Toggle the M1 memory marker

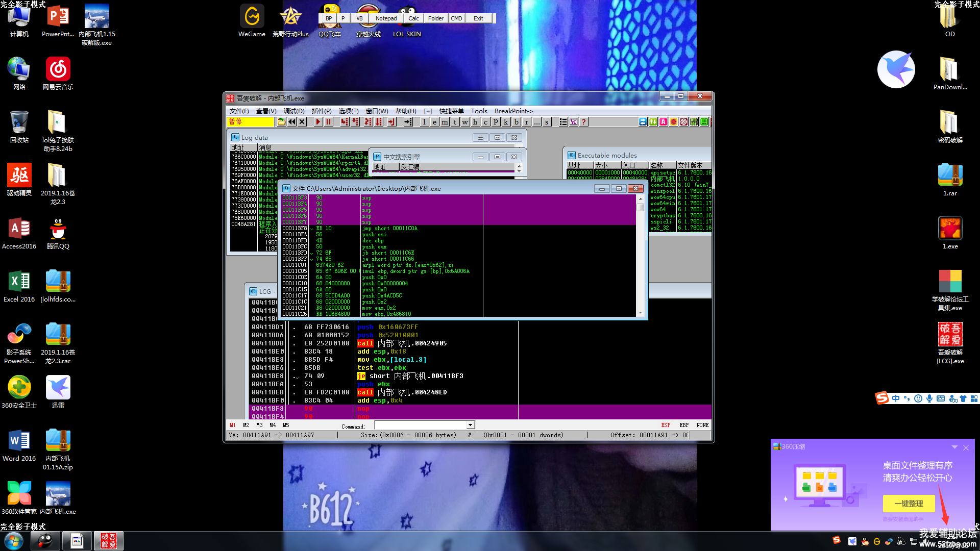point(233,425)
